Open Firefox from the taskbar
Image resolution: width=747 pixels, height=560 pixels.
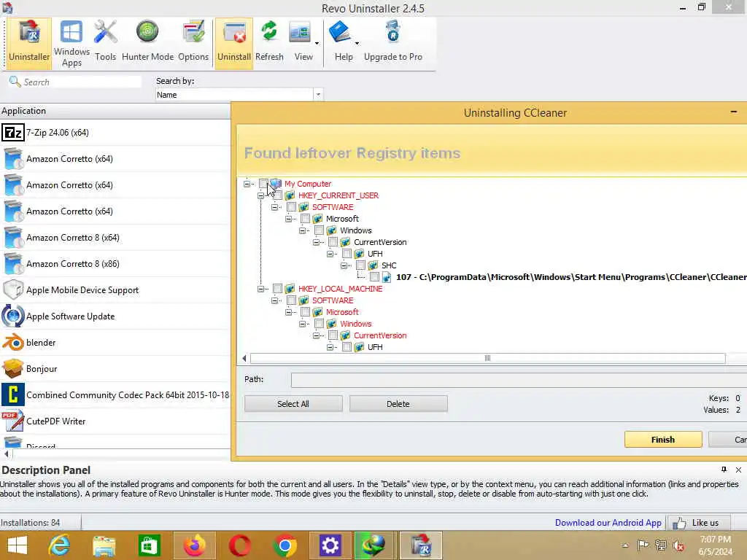(194, 545)
